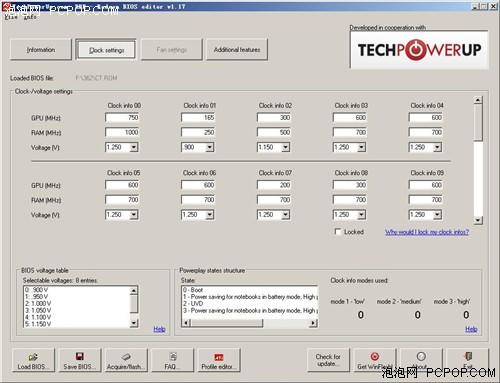500x383 pixels.
Task: Open 'Why would I lock my clock infos?' link
Action: pyautogui.click(x=427, y=232)
